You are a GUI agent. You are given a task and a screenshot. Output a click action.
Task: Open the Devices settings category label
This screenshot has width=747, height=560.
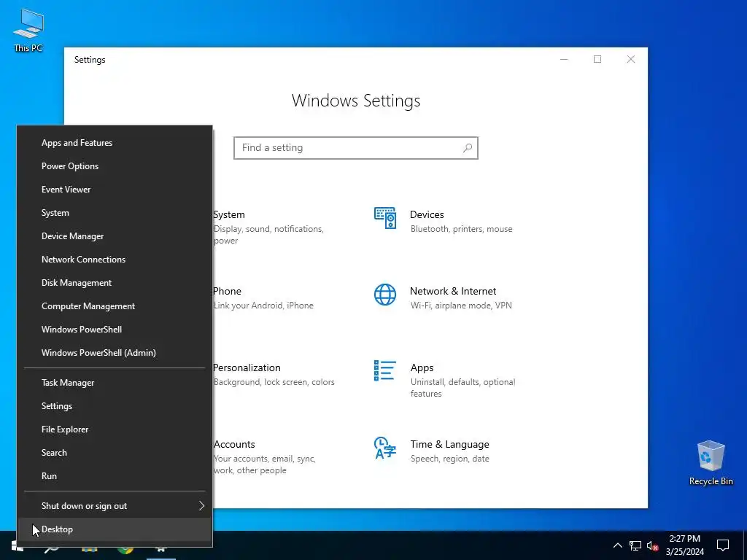pos(427,215)
